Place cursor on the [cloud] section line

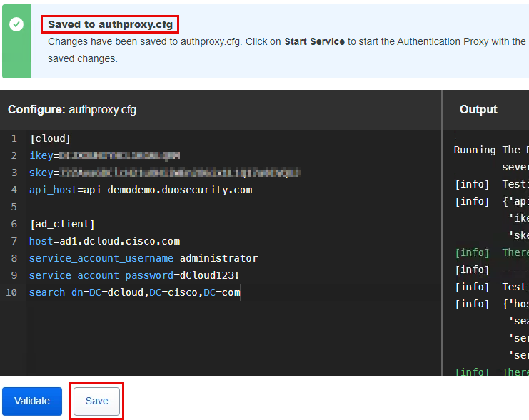pos(50,138)
